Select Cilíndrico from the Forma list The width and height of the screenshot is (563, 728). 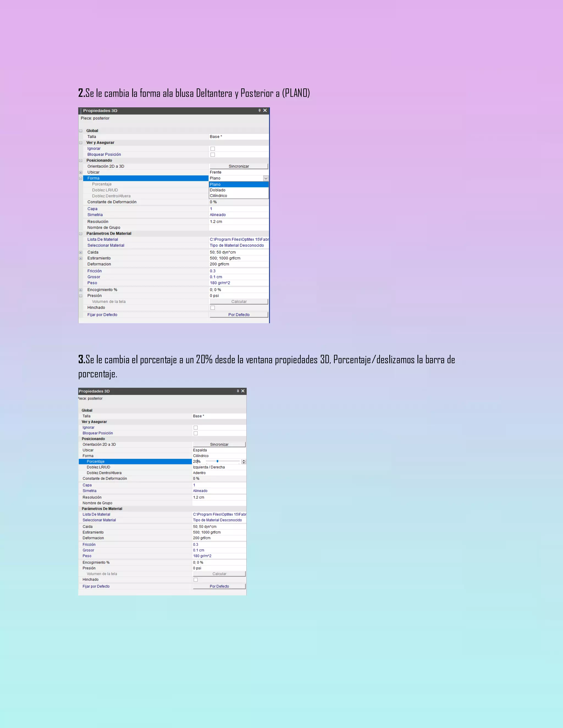tap(219, 196)
